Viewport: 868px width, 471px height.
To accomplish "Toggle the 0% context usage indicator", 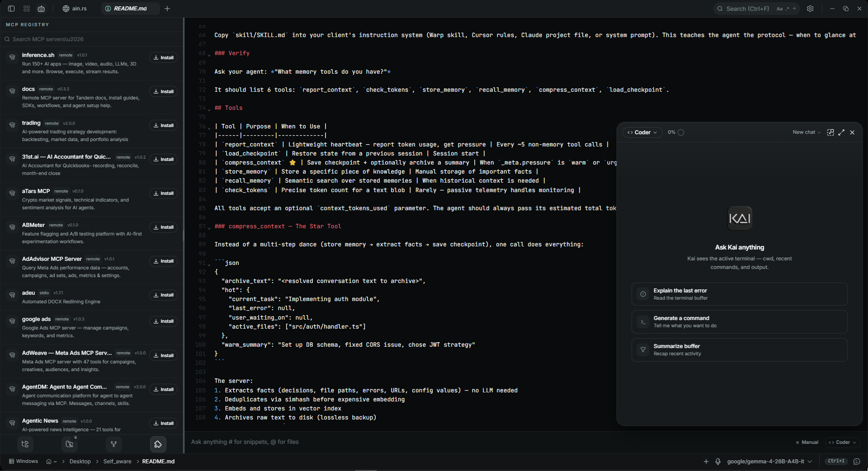I will click(x=676, y=132).
